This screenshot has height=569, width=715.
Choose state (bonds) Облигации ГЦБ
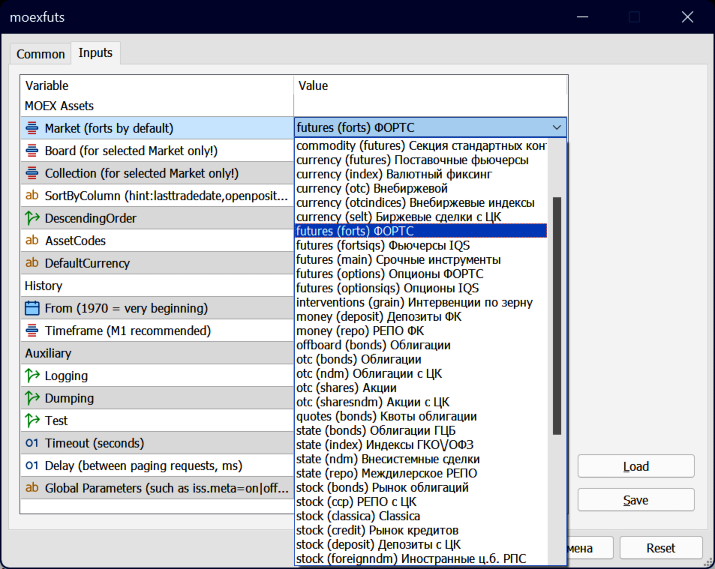[x=421, y=431]
